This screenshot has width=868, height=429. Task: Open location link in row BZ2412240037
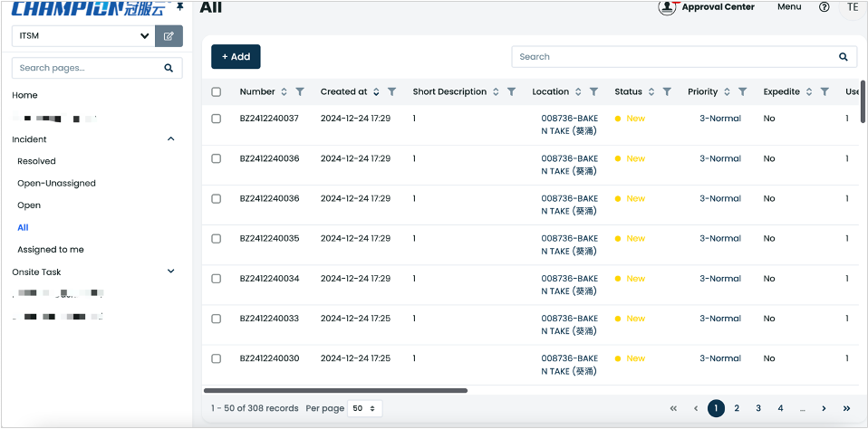pos(570,125)
